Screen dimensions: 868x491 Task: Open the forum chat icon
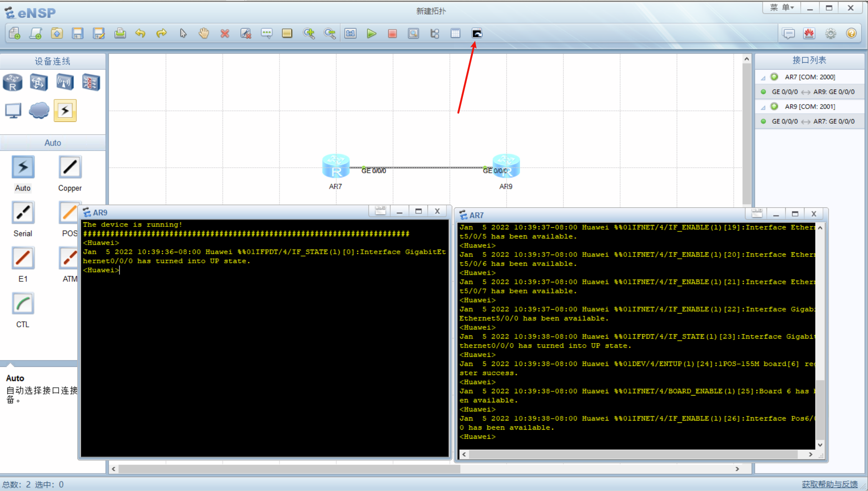point(789,33)
